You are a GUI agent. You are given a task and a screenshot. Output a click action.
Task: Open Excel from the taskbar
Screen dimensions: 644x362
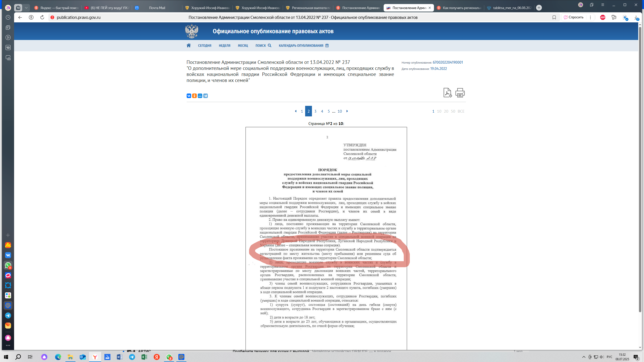point(144,357)
